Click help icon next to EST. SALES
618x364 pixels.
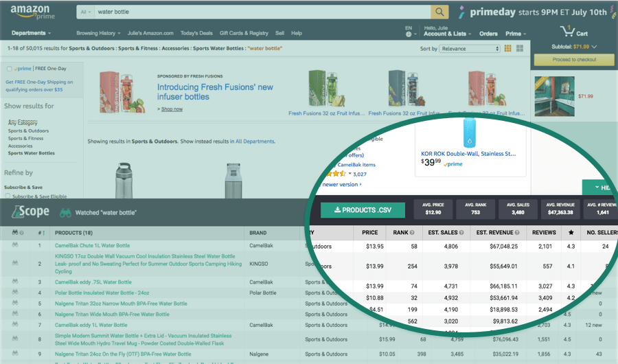pyautogui.click(x=461, y=233)
